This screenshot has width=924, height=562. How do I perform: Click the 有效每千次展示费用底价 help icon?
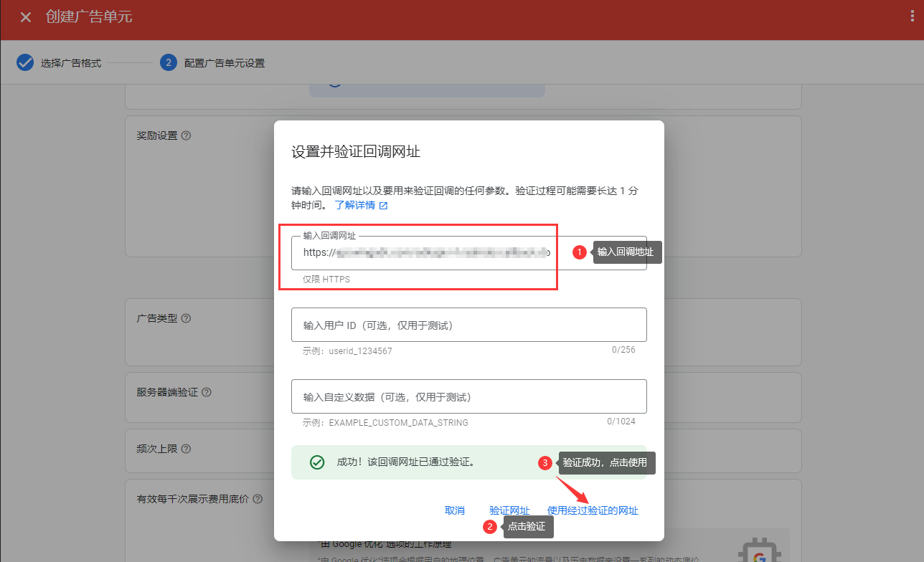coord(257,499)
